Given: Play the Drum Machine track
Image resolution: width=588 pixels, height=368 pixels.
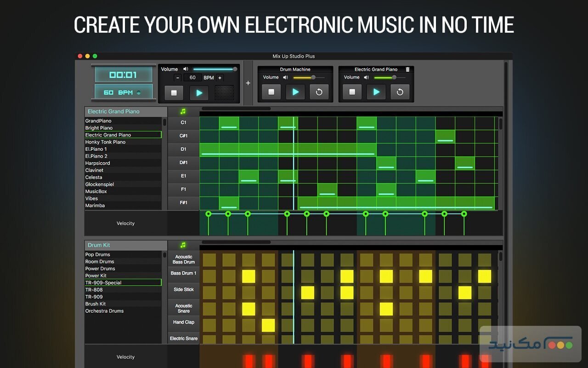Looking at the screenshot, I should pos(295,92).
